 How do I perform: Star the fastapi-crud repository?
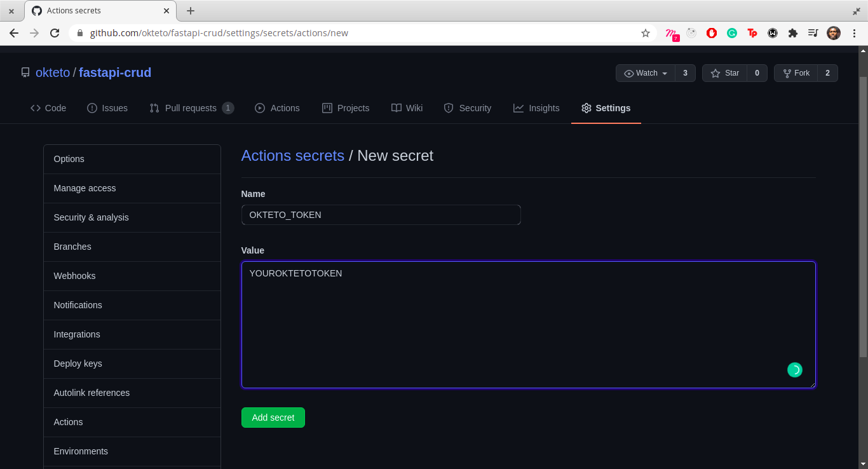[724, 73]
